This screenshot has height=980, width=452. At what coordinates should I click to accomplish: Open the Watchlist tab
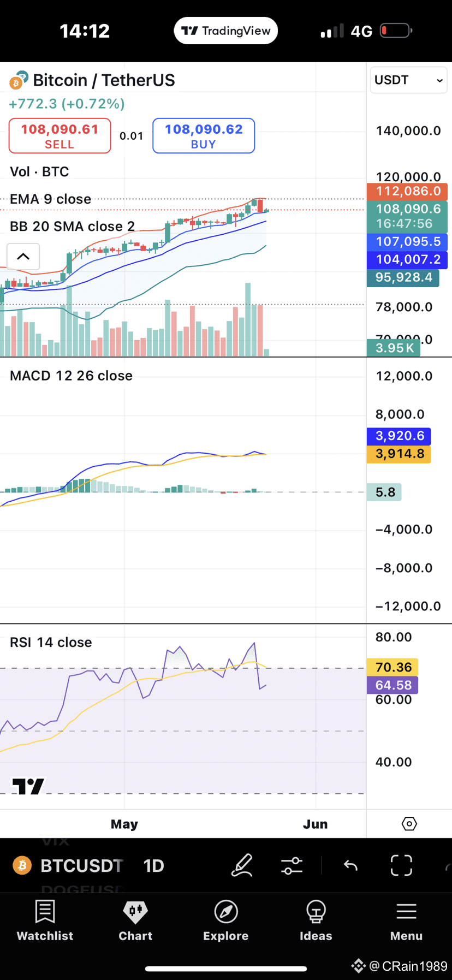45,921
